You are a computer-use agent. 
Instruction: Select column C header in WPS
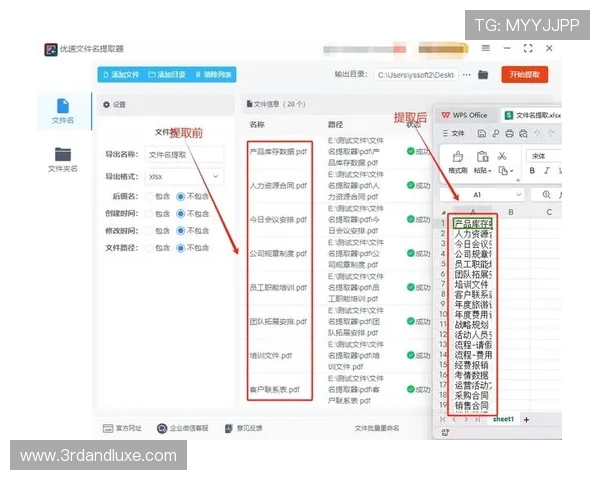coord(549,212)
